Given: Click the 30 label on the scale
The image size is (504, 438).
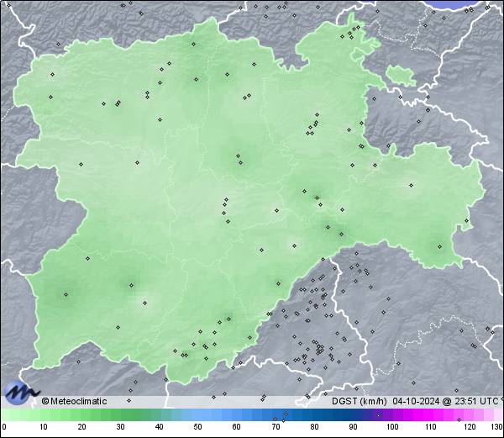Looking at the screenshot, I should pyautogui.click(x=120, y=427).
